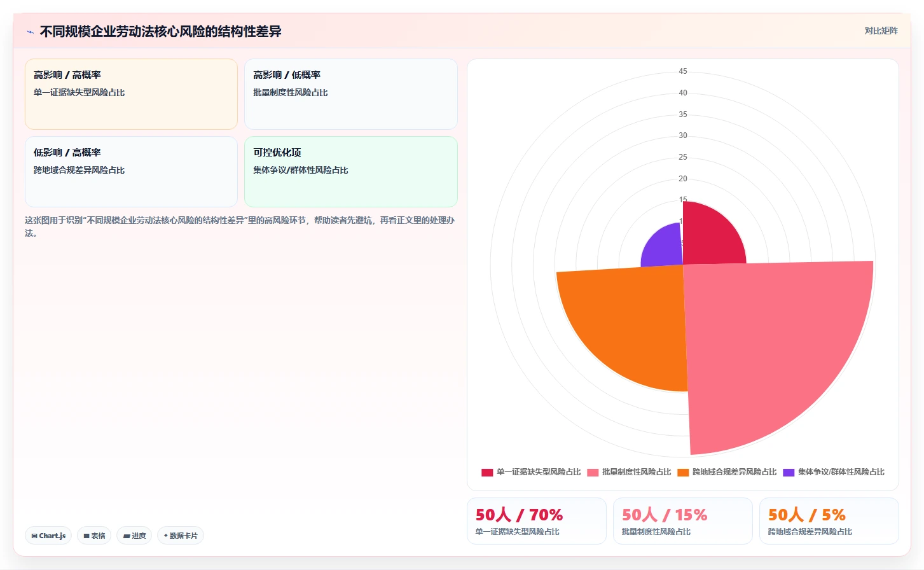The image size is (924, 570).
Task: Open the 50人 / 5% stat card
Action: (x=829, y=521)
